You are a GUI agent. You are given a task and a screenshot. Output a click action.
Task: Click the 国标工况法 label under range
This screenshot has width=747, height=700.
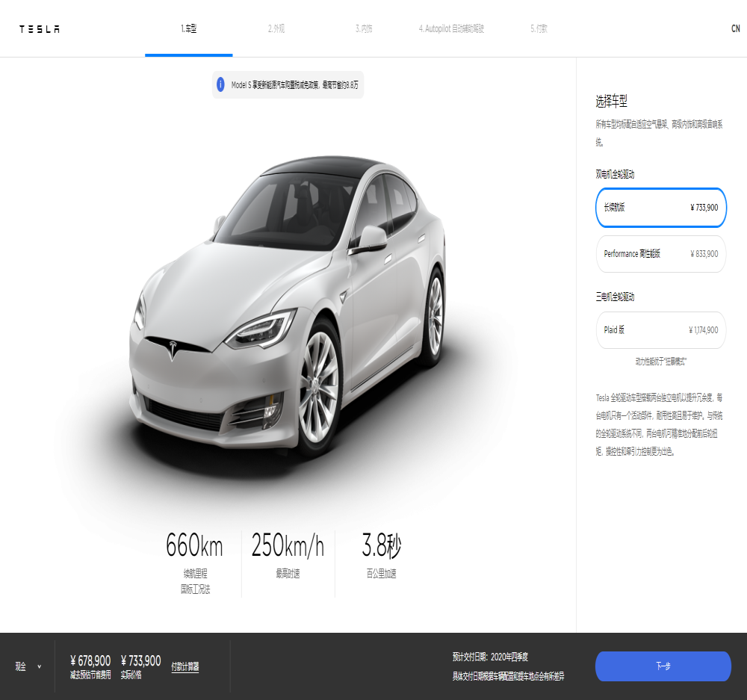pyautogui.click(x=195, y=589)
